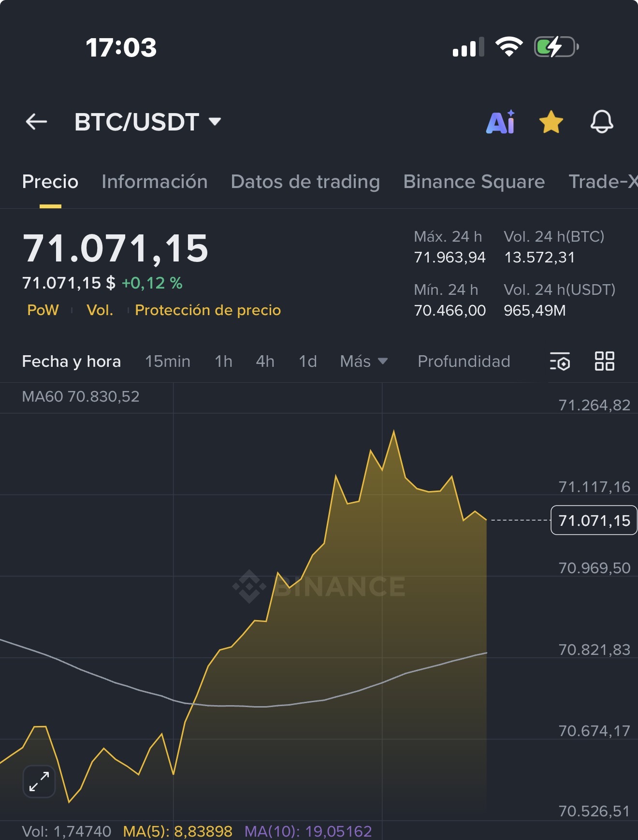638x840 pixels.
Task: Expand chart to fullscreen
Action: [39, 782]
